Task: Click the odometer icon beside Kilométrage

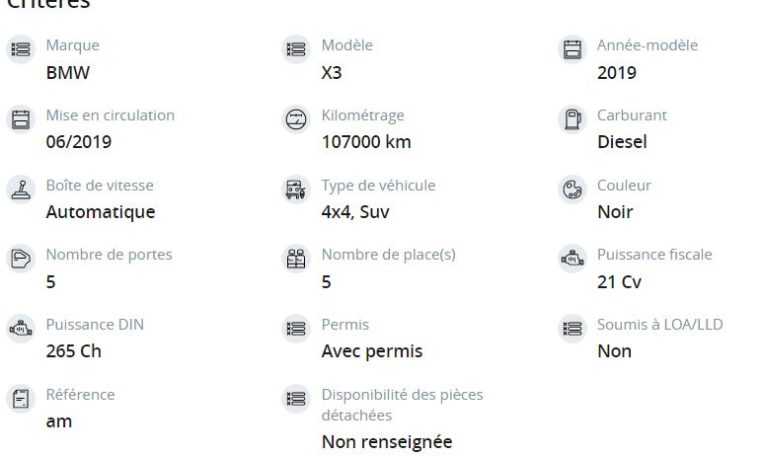Action: pos(296,119)
